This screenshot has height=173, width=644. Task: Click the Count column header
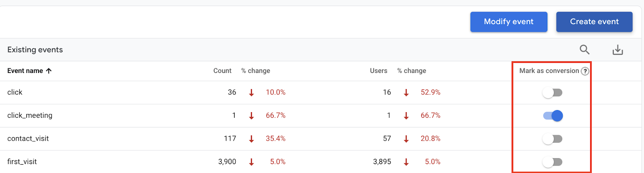pos(222,71)
